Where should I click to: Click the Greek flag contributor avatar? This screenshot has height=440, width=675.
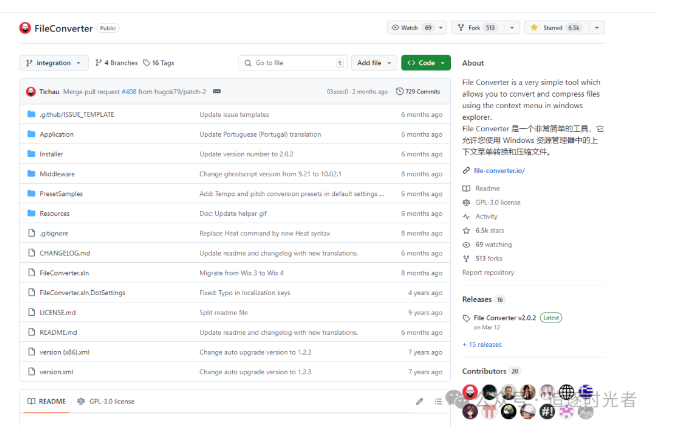click(585, 392)
